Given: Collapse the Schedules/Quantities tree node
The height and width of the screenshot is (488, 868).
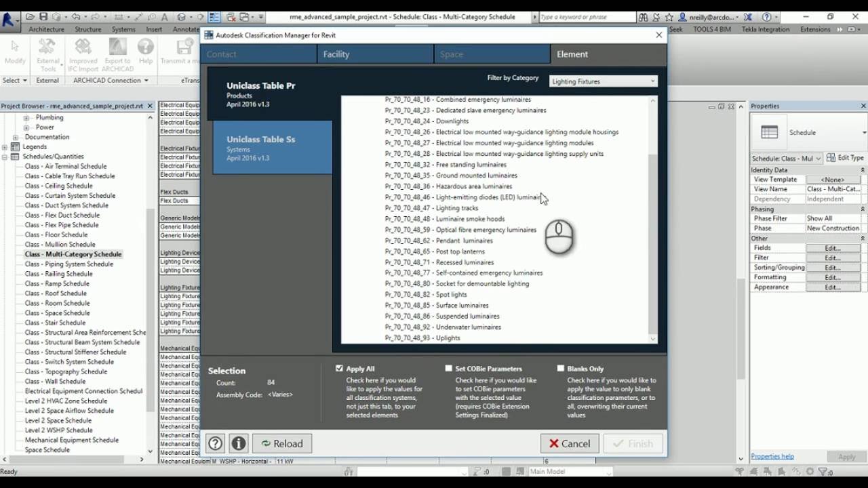Looking at the screenshot, I should click(5, 157).
